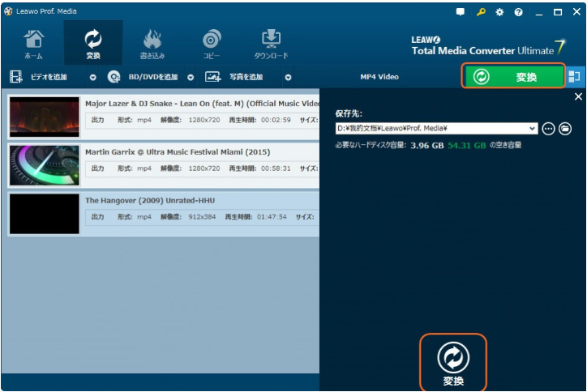Viewport: 587px width, 392px height.
Task: Close the save settings panel
Action: point(578,97)
